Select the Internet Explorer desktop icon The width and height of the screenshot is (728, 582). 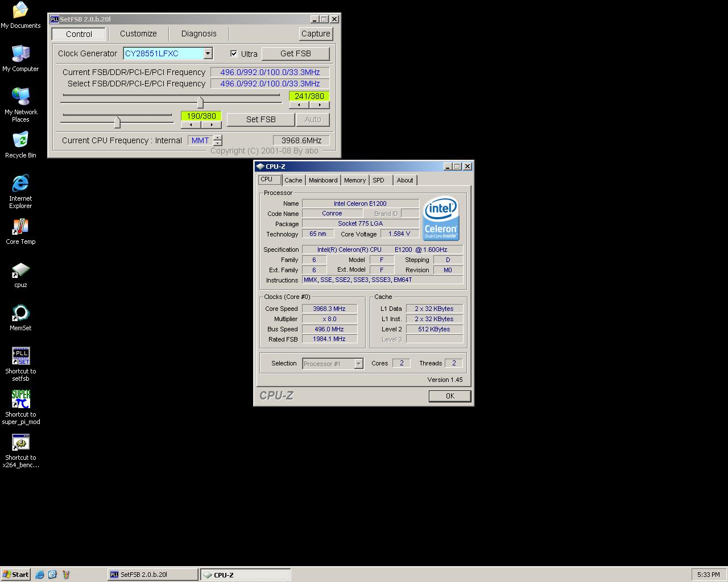point(20,192)
